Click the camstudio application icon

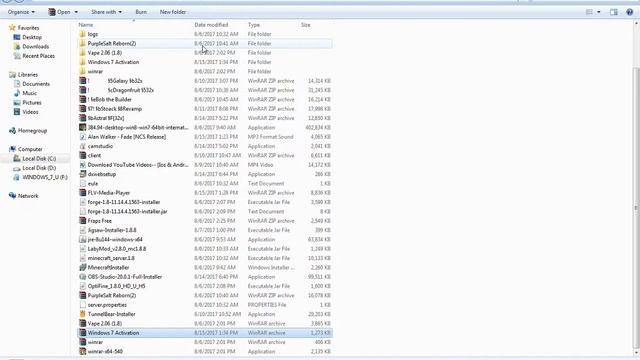click(x=82, y=146)
